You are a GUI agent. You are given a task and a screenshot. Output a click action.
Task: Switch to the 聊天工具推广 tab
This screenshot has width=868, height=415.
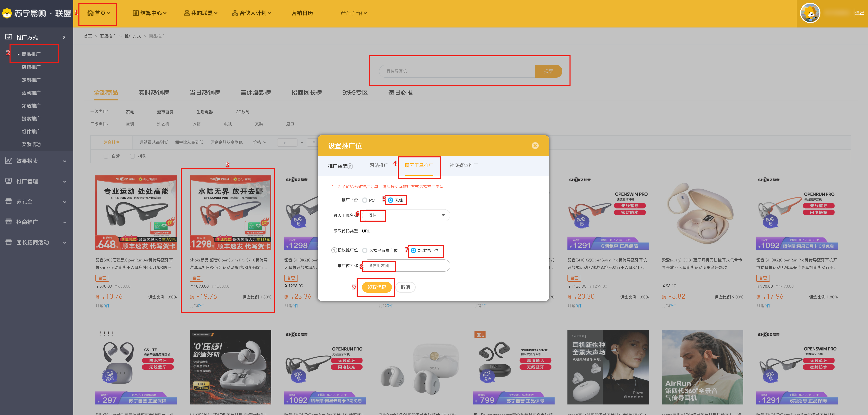[x=419, y=165]
